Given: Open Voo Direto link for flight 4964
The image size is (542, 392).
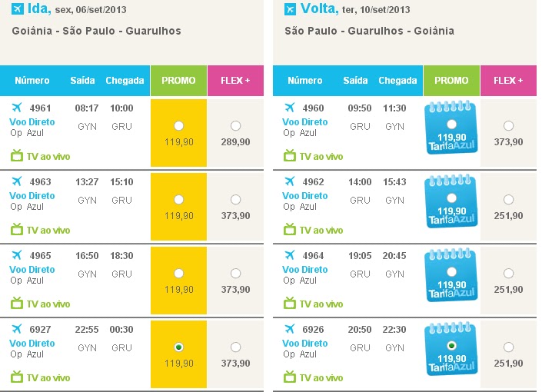Looking at the screenshot, I should [x=305, y=270].
